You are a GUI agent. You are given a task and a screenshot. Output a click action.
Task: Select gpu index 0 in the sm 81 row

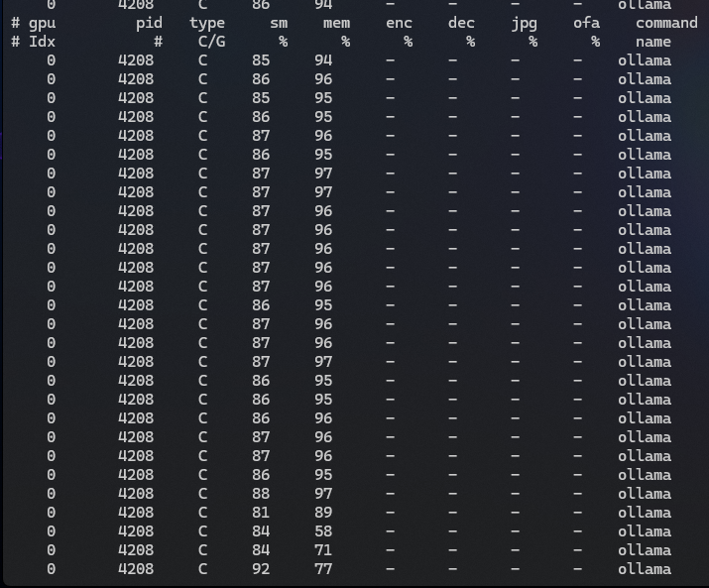(x=52, y=513)
